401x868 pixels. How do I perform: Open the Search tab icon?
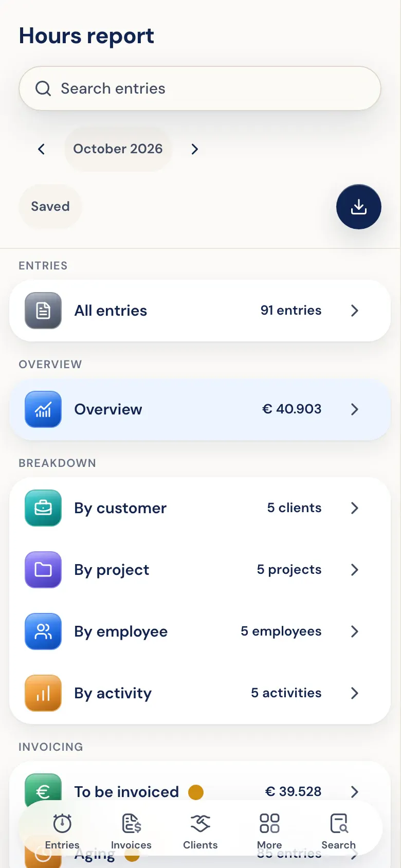pos(339,823)
